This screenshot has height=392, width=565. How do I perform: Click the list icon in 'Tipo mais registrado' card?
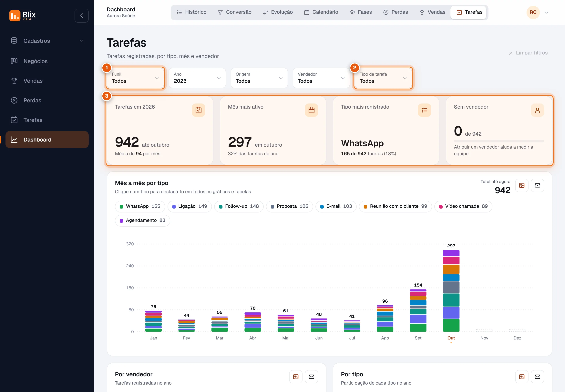click(424, 110)
